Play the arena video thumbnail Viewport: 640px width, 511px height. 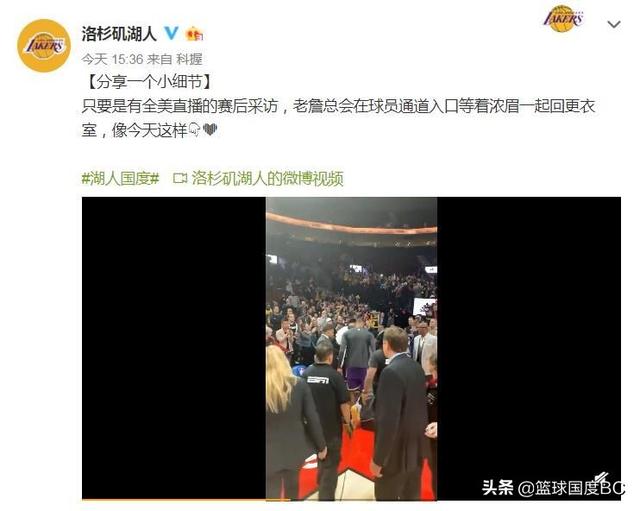pyautogui.click(x=351, y=348)
